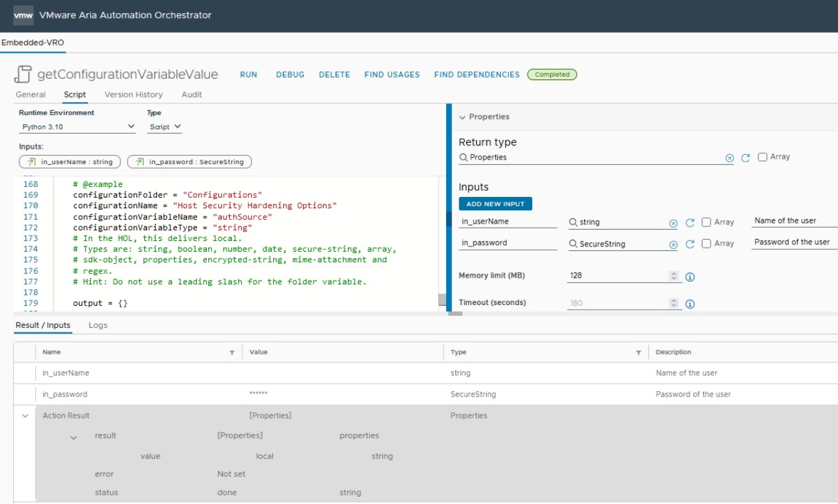Viewport: 838px width, 504px height.
Task: Reset the in_password type with refresh icon
Action: (690, 244)
